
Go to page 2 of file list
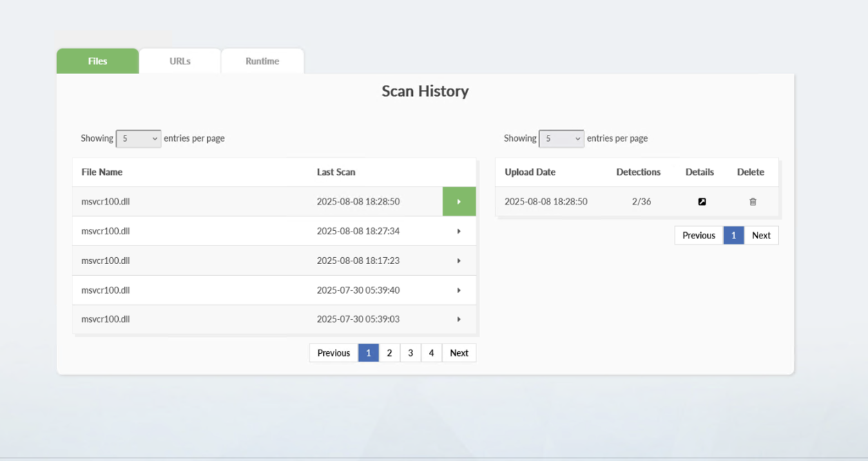389,353
